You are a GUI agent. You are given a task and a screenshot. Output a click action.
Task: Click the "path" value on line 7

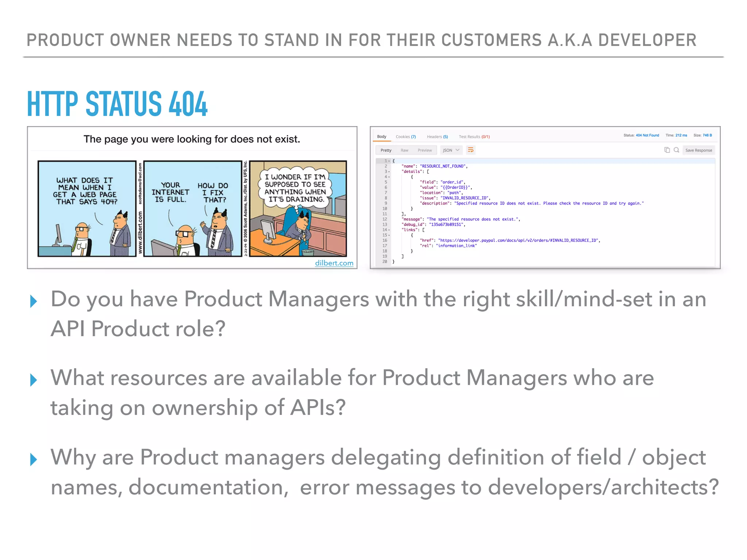click(x=454, y=192)
